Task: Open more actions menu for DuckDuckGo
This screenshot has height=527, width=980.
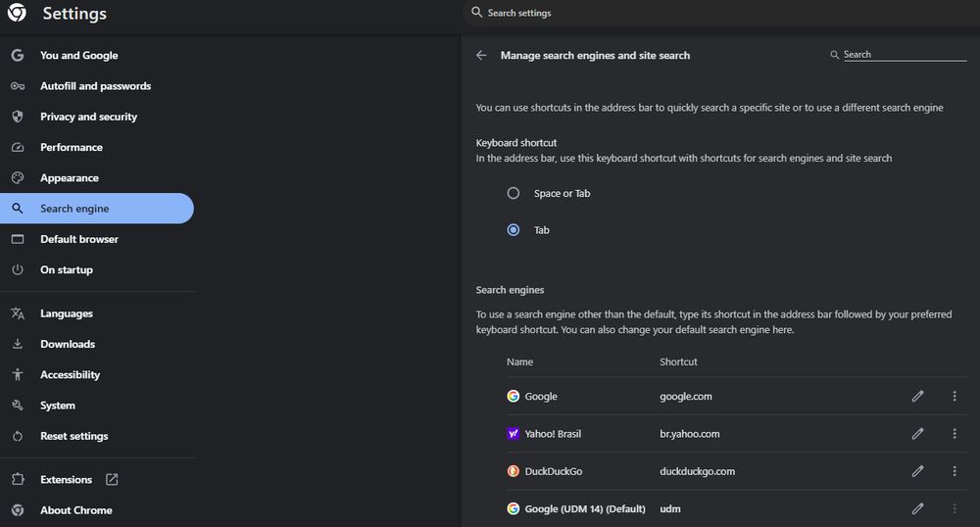Action: [955, 471]
